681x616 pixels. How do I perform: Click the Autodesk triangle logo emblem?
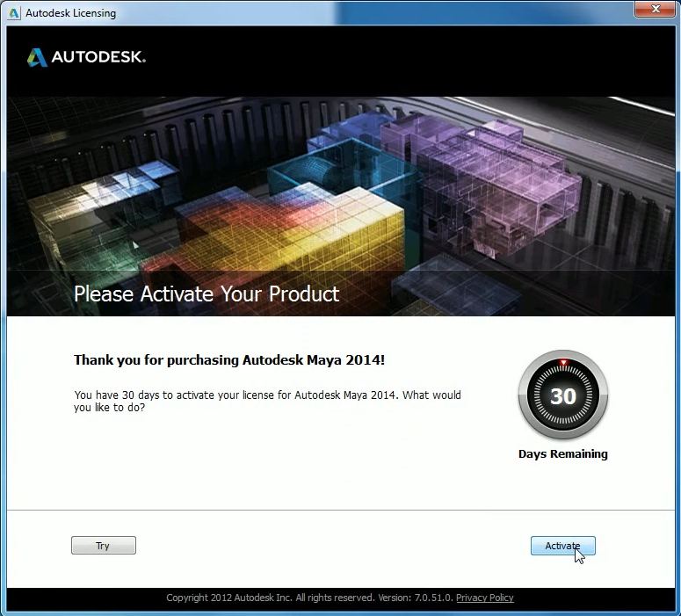tap(37, 57)
